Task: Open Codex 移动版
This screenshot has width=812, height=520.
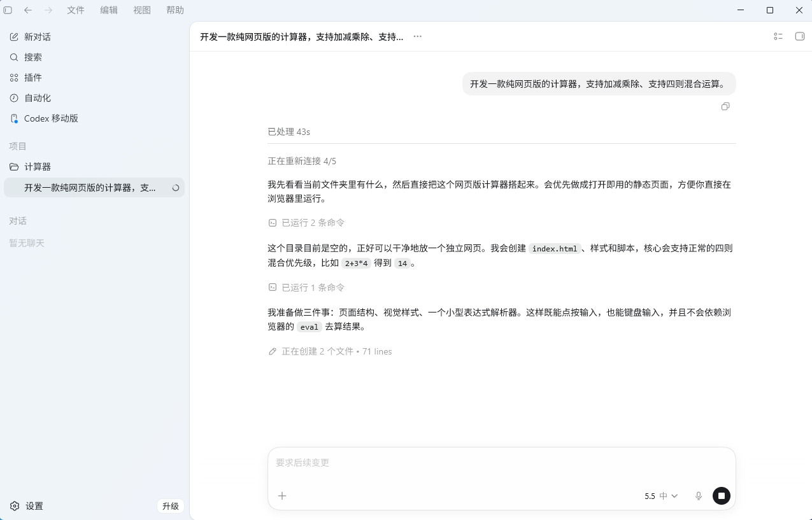Action: [94, 118]
